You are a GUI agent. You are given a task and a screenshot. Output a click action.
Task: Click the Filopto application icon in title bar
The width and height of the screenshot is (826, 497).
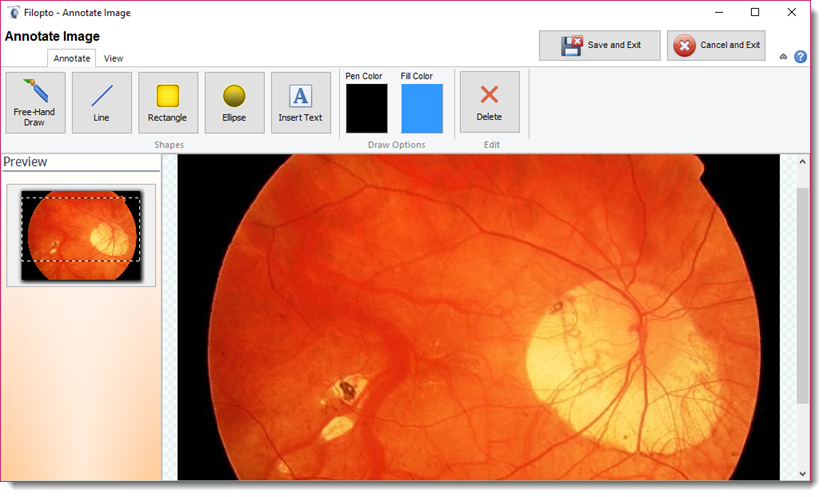click(x=13, y=12)
